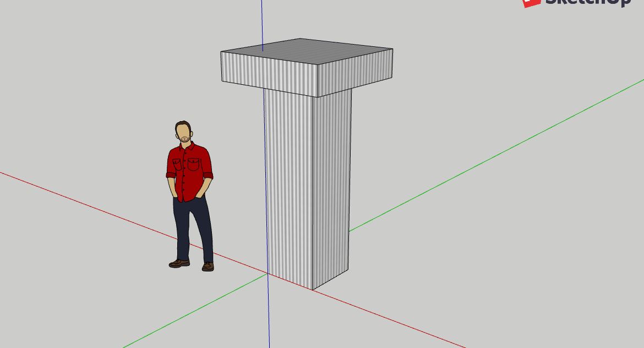
Task: Click the slab's left-facing corrugated side
Action: coord(270,74)
